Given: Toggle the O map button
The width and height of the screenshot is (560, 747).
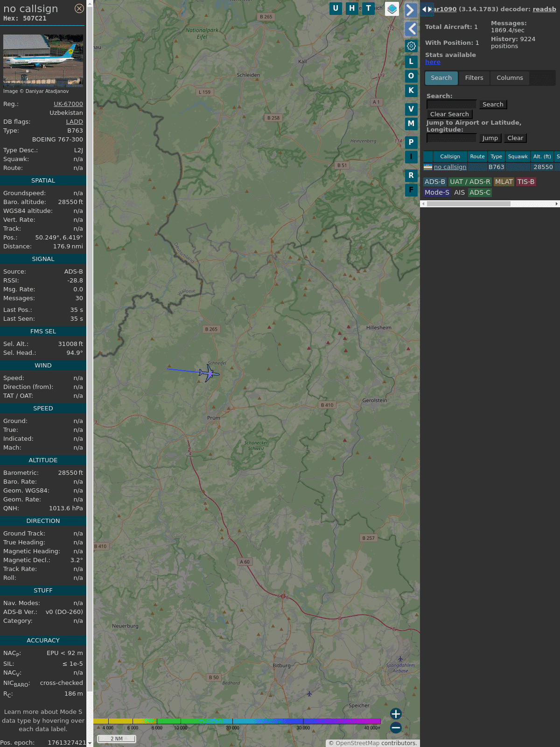Looking at the screenshot, I should [411, 76].
